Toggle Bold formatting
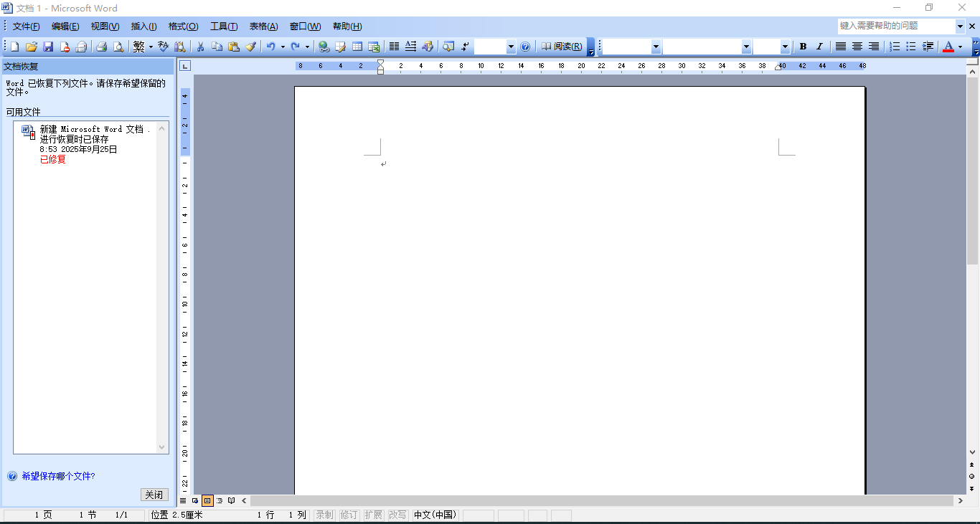This screenshot has width=980, height=524. [x=803, y=47]
